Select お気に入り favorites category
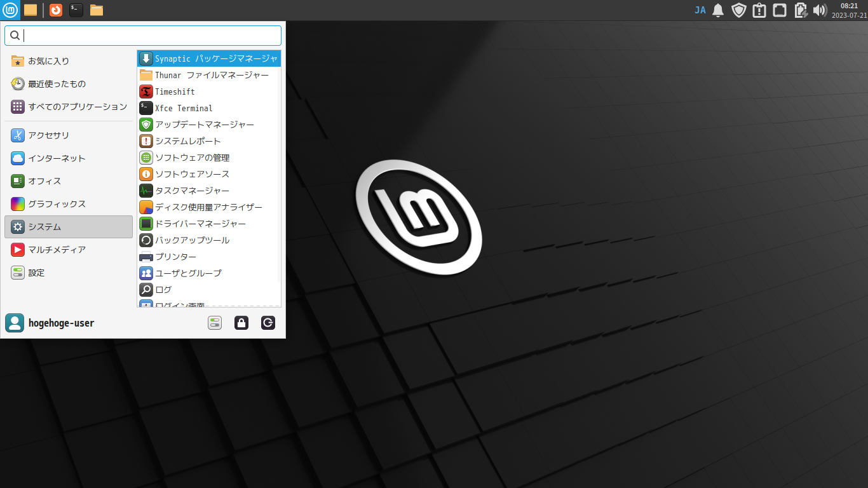Screen dimensions: 868x488 (69, 61)
